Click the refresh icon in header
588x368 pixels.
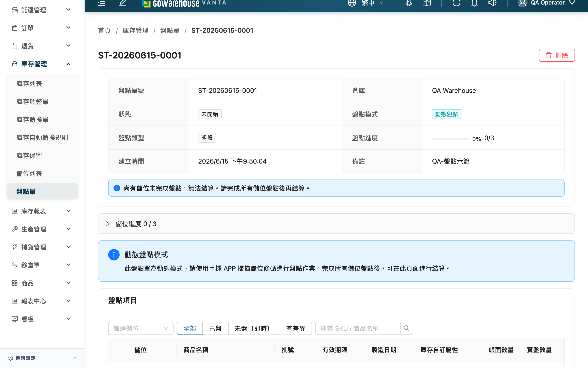(x=456, y=3)
